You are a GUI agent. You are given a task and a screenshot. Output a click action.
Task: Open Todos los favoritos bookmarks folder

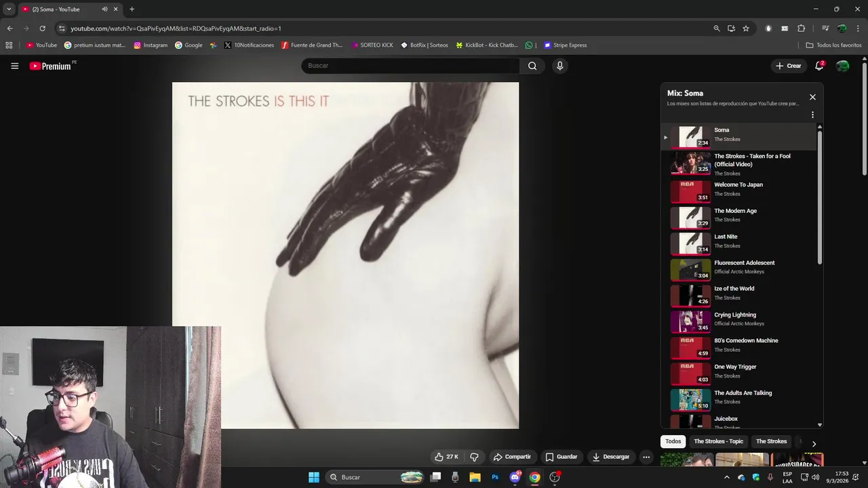click(834, 45)
